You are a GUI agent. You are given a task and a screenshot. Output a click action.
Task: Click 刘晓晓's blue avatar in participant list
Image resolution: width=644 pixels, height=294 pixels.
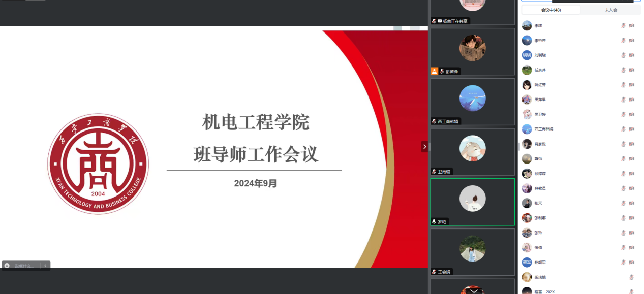[527, 55]
